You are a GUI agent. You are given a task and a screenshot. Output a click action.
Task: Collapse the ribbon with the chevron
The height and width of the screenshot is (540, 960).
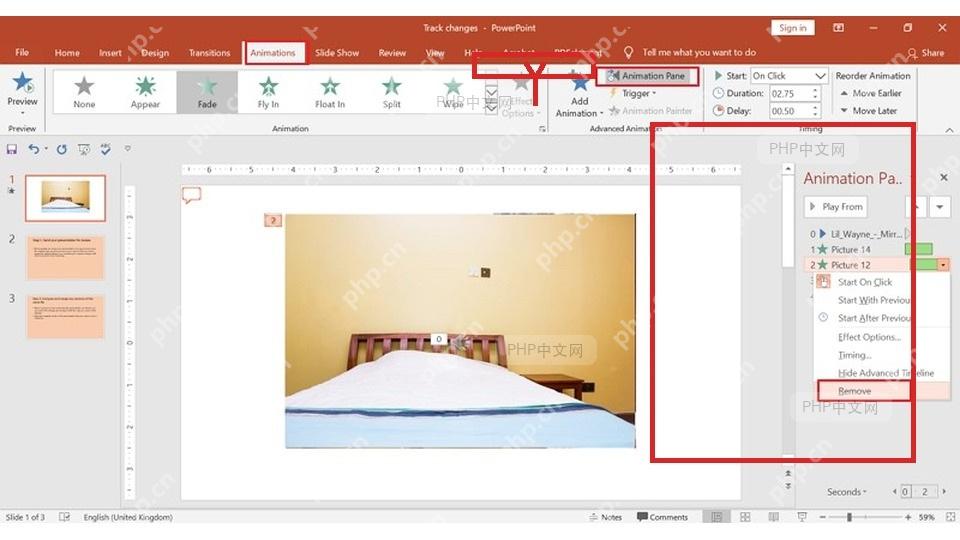pos(949,130)
